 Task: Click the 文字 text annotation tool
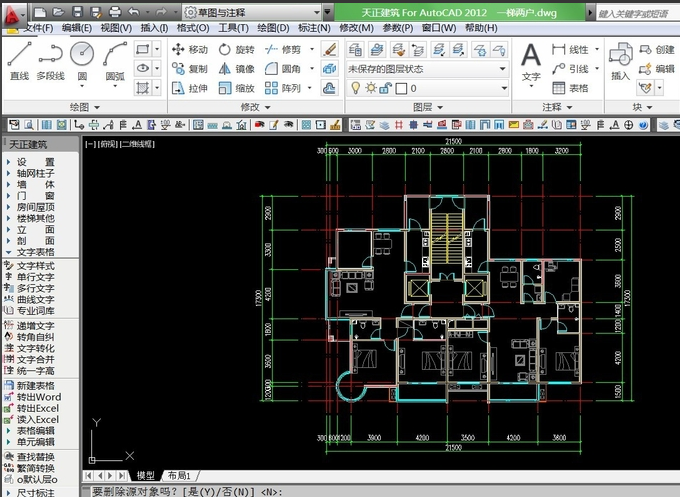click(x=531, y=63)
